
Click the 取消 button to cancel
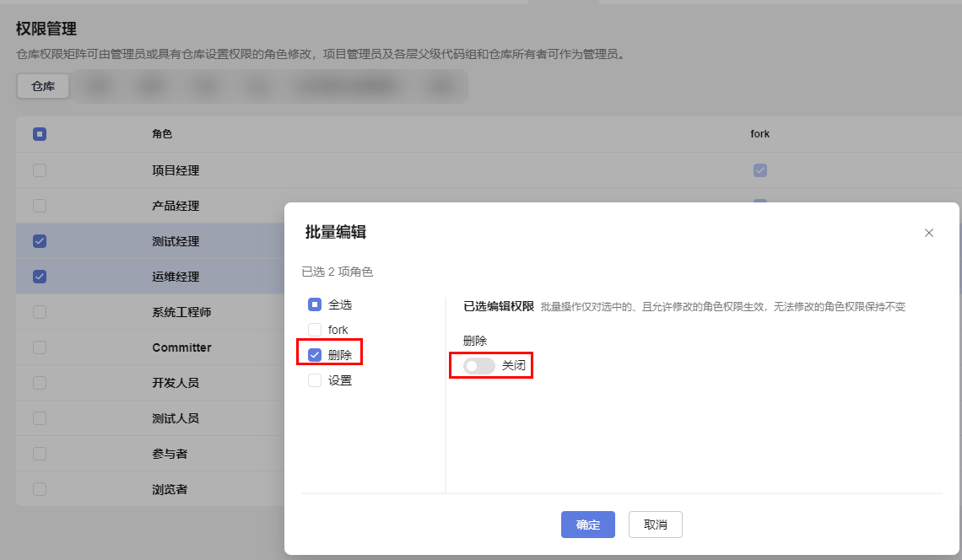pyautogui.click(x=656, y=525)
